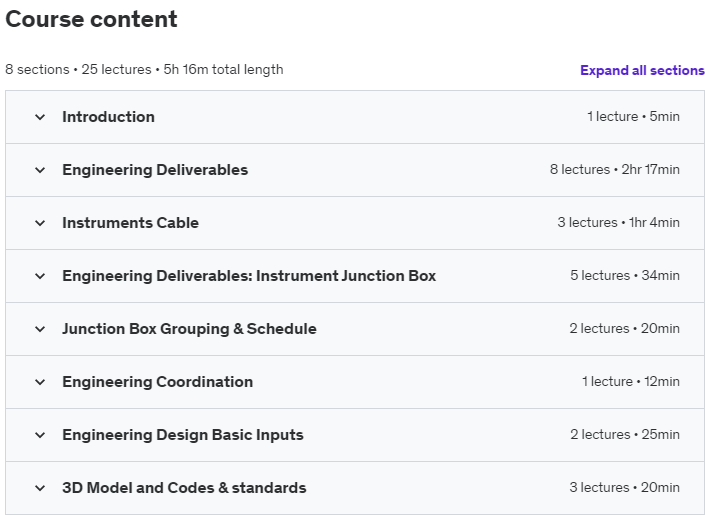Screen dimensions: 705x515
Task: Click the Expand all sections link
Action: (642, 70)
